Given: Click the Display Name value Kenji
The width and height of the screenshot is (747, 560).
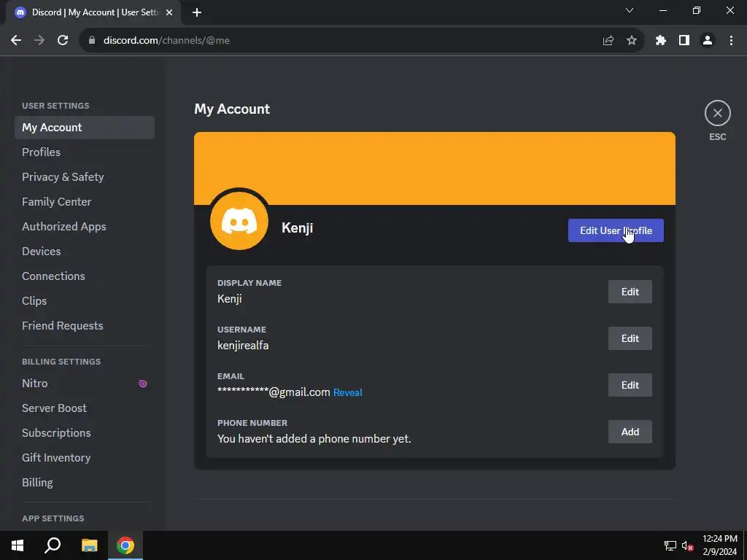Looking at the screenshot, I should pyautogui.click(x=230, y=298).
